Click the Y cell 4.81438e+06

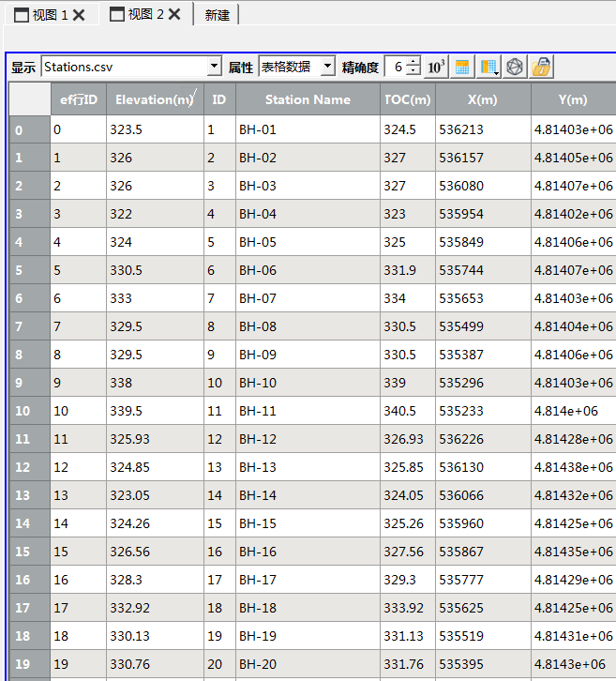(x=573, y=467)
